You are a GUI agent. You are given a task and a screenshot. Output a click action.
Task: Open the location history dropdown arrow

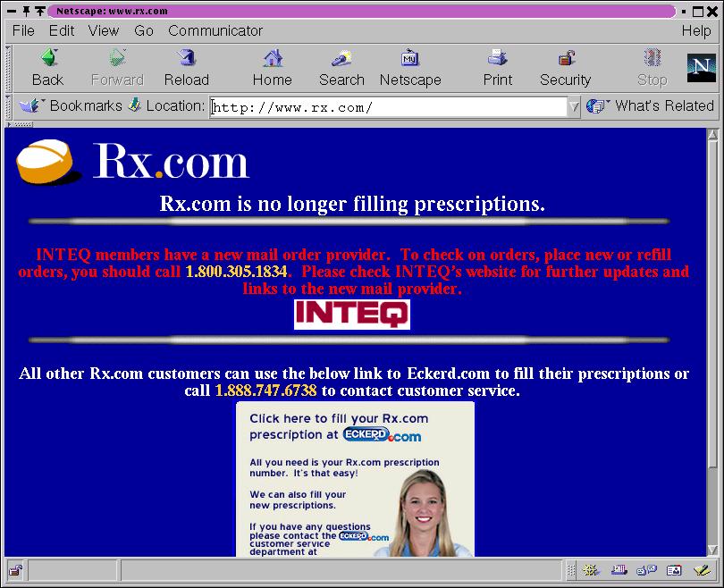(x=574, y=107)
